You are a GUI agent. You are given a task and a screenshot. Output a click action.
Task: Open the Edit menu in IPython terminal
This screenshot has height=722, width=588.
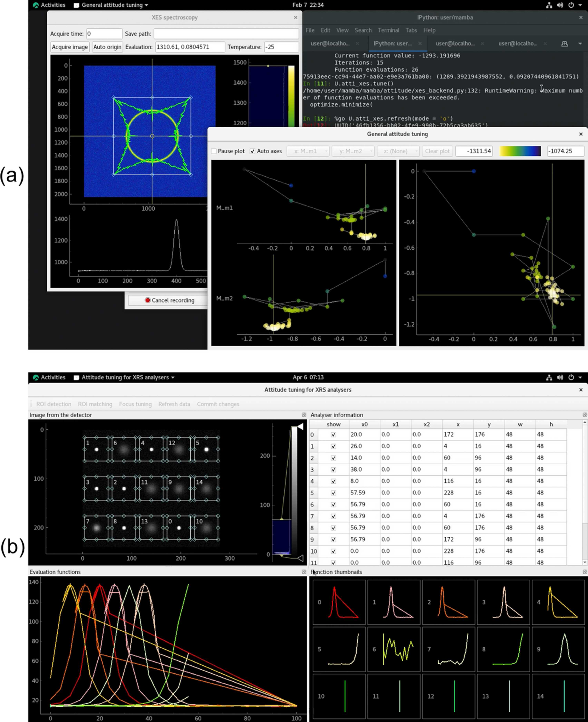pos(325,30)
